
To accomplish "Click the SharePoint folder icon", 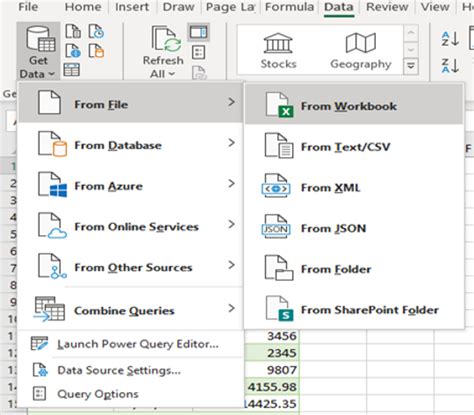I will pos(279,309).
